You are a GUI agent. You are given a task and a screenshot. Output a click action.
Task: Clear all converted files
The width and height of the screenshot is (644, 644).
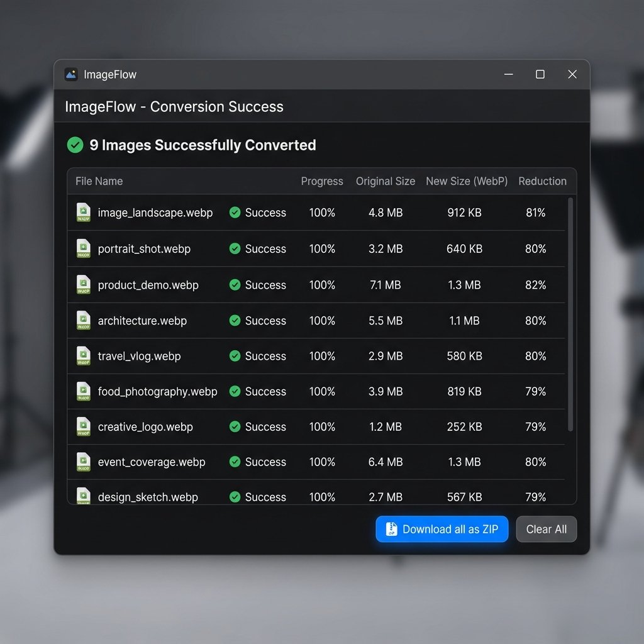pyautogui.click(x=547, y=529)
